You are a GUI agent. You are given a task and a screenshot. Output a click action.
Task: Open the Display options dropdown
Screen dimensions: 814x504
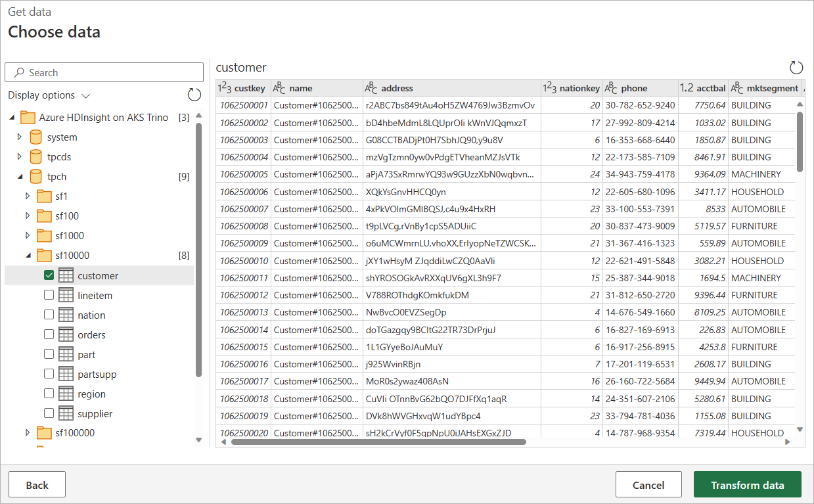click(x=49, y=95)
